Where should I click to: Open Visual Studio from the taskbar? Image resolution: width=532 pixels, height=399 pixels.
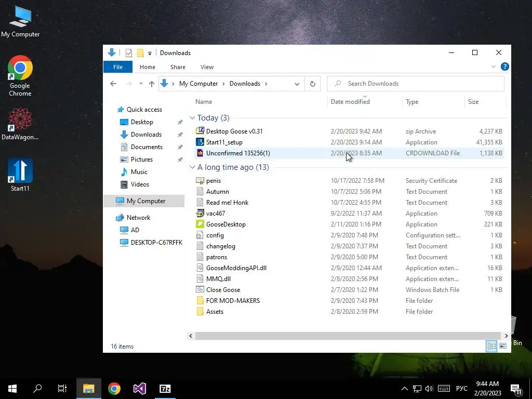[139, 389]
